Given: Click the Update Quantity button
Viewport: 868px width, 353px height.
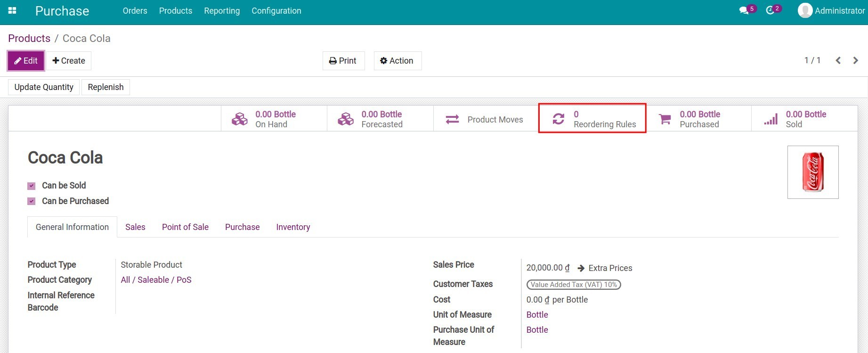Looking at the screenshot, I should coord(44,87).
